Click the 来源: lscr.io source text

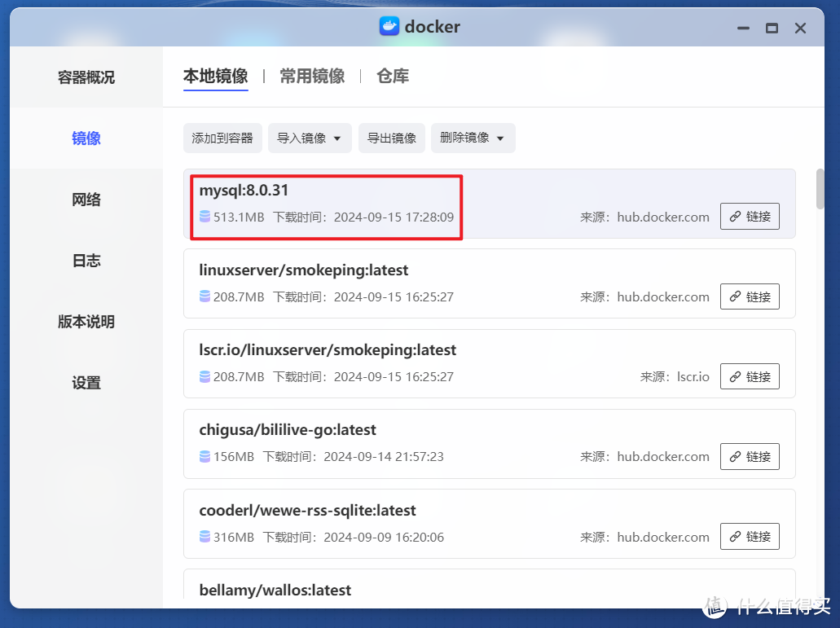675,377
